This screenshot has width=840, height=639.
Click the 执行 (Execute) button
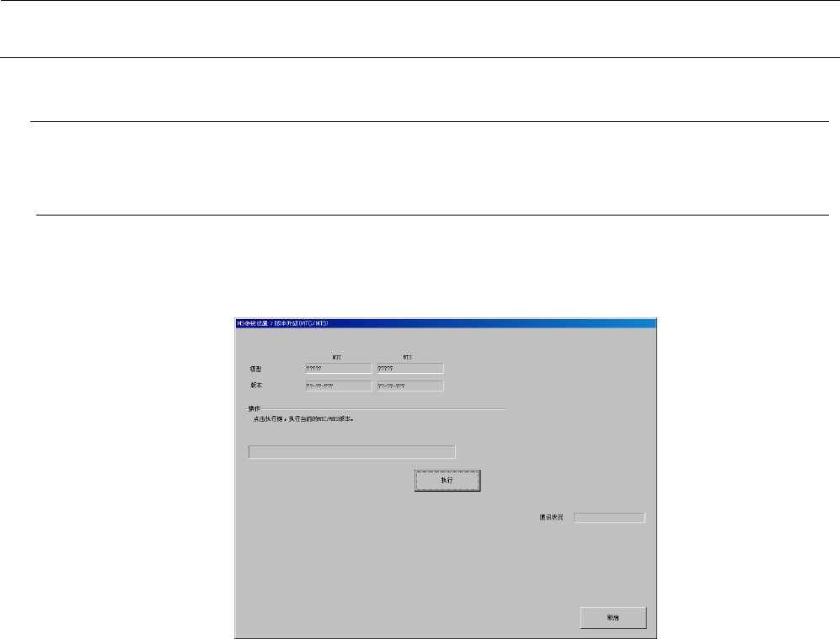[447, 481]
